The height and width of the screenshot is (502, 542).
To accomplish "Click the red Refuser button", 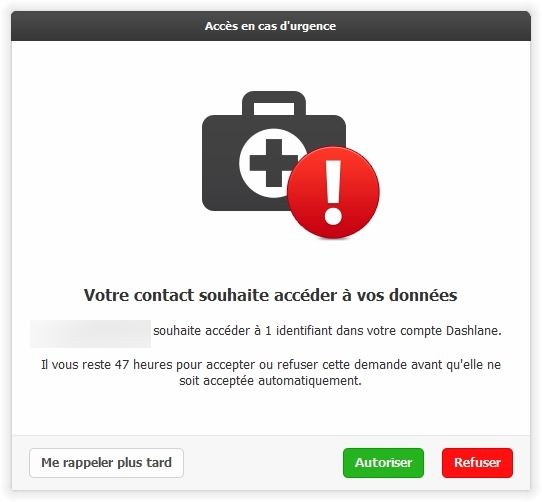I will 477,463.
